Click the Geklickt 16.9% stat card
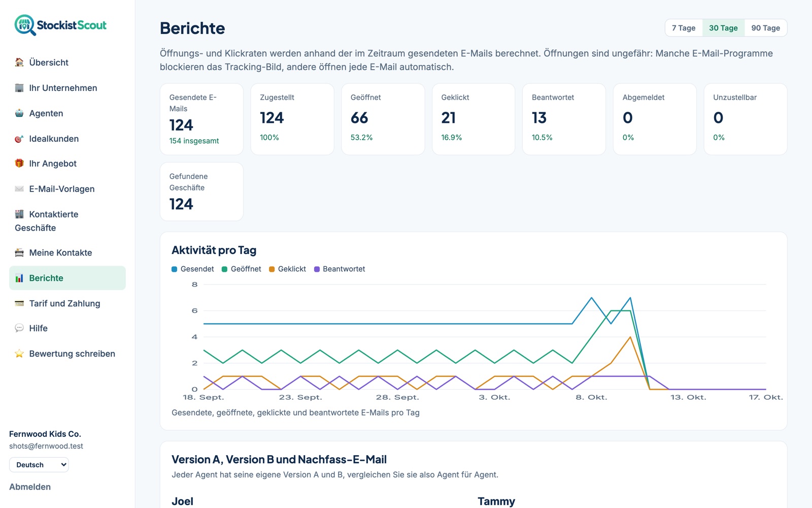 tap(473, 119)
